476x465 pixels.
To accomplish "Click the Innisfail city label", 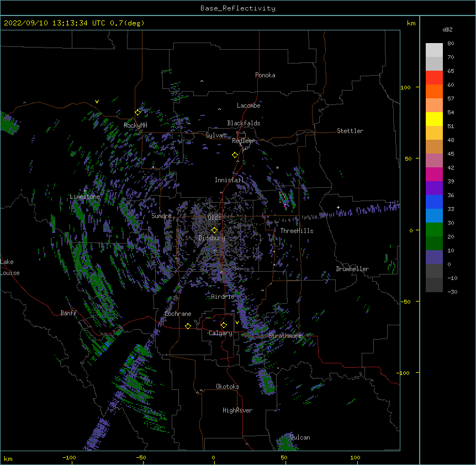I will [229, 180].
